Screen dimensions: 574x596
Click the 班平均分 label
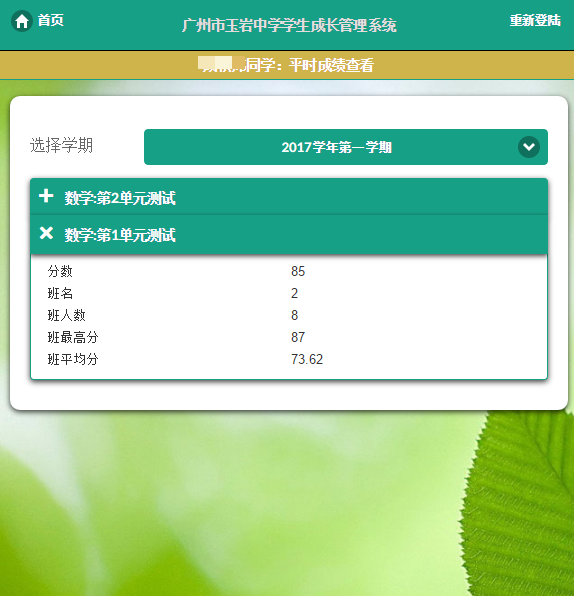(x=73, y=359)
